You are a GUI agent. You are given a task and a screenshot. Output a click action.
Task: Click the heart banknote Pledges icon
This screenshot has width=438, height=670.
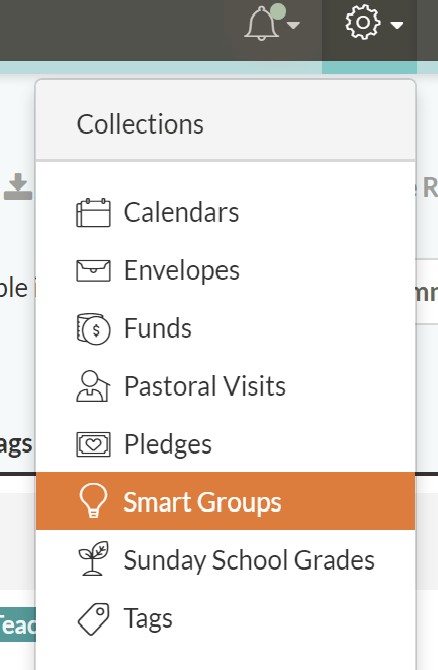click(x=93, y=444)
